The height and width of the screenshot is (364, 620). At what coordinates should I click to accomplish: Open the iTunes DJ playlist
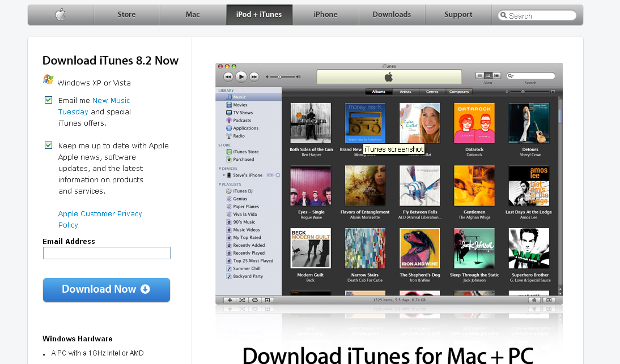pyautogui.click(x=249, y=191)
